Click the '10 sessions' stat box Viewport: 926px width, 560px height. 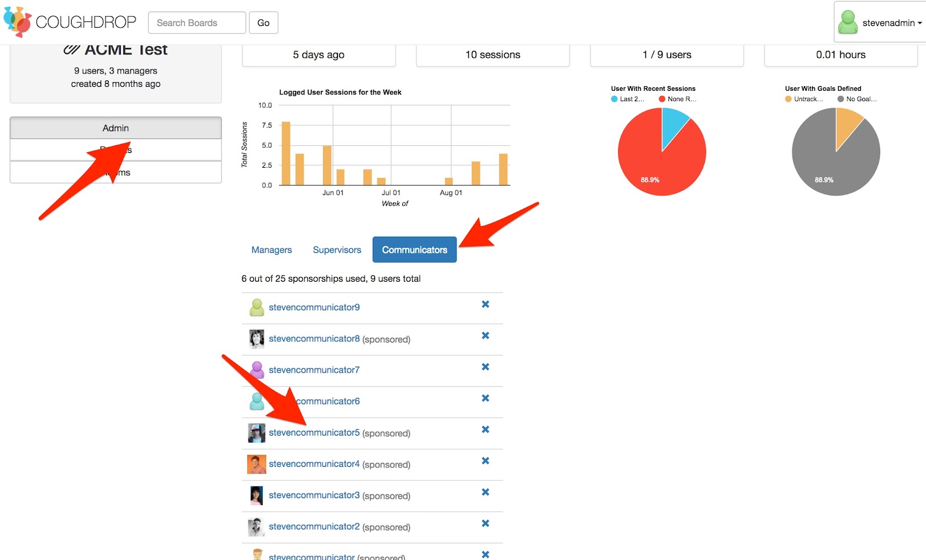click(x=493, y=55)
